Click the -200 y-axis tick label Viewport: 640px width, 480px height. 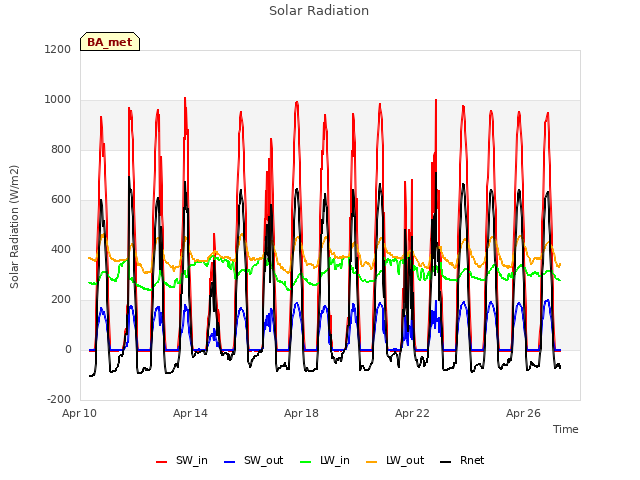click(59, 400)
